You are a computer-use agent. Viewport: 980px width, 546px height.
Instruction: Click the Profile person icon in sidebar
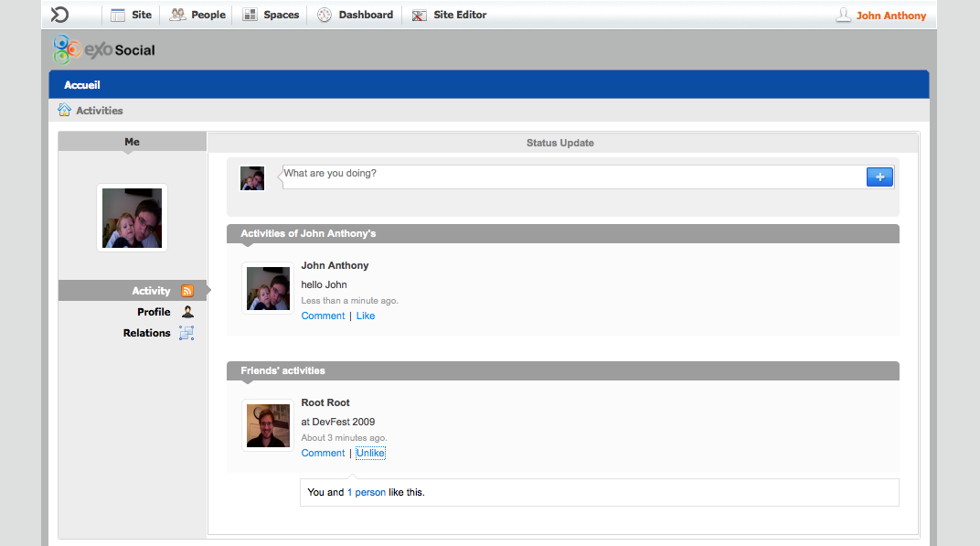pyautogui.click(x=186, y=312)
